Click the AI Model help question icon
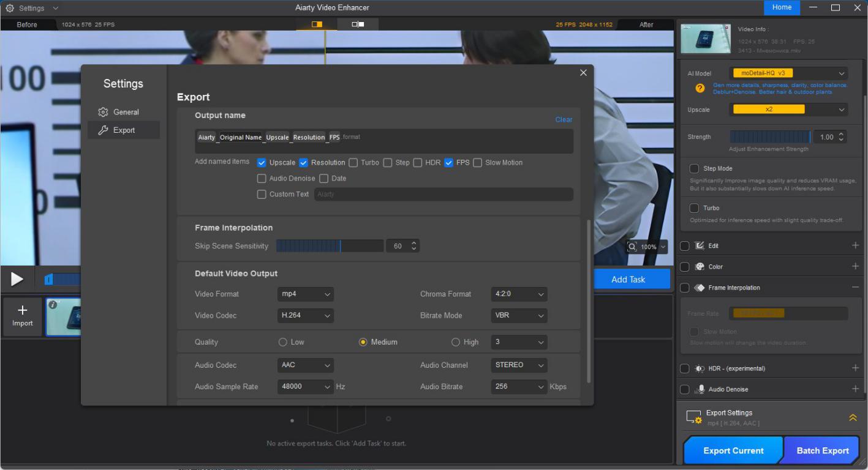Image resolution: width=868 pixels, height=470 pixels. click(x=700, y=88)
